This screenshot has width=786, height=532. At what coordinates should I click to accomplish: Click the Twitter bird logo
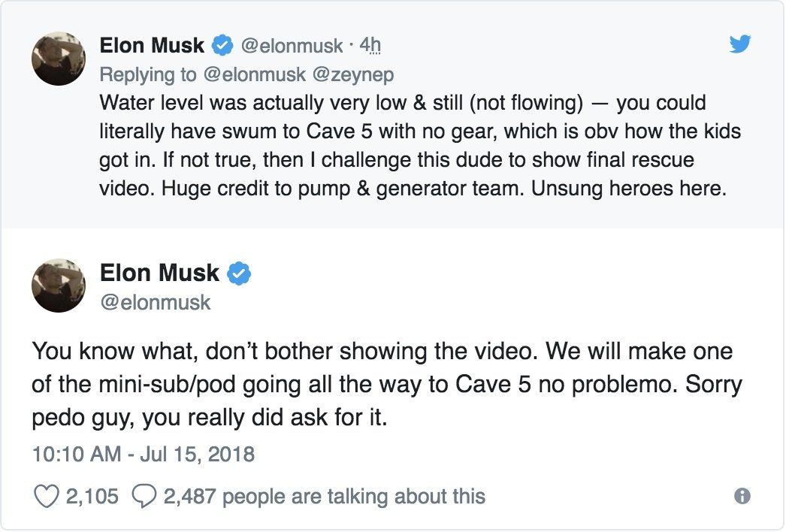tap(740, 45)
